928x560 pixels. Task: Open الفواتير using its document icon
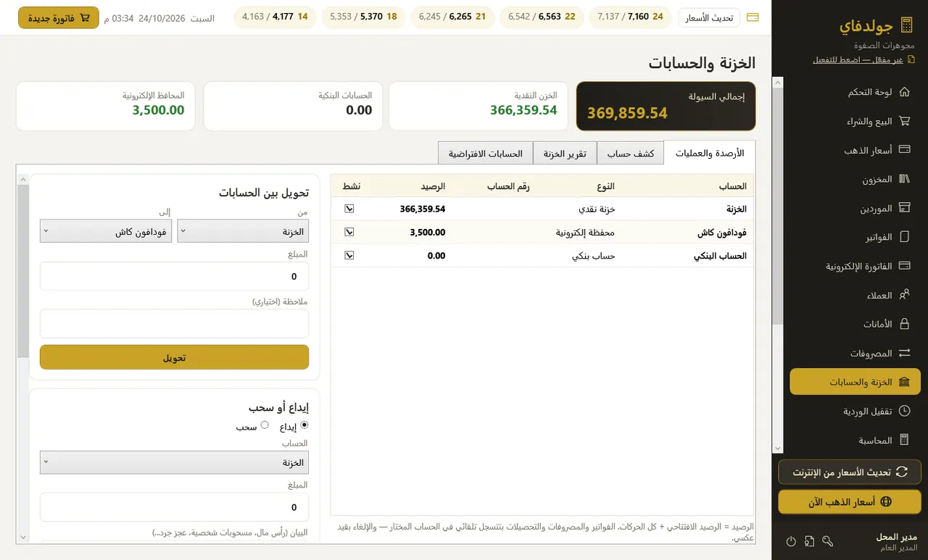[904, 237]
